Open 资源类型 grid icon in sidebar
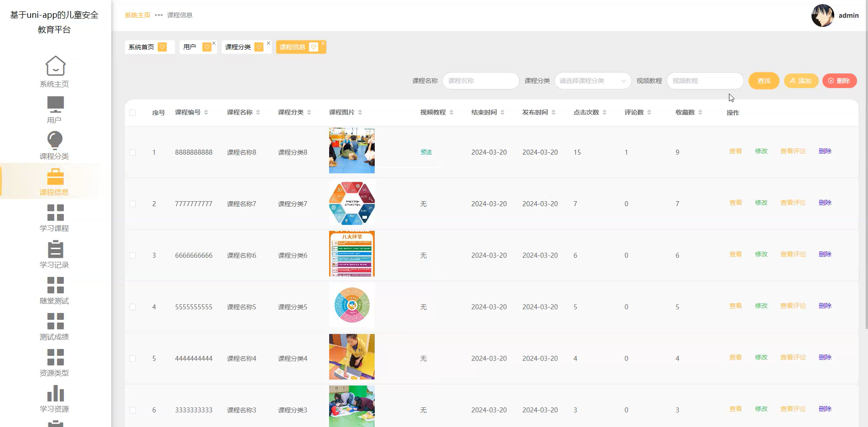 click(55, 357)
